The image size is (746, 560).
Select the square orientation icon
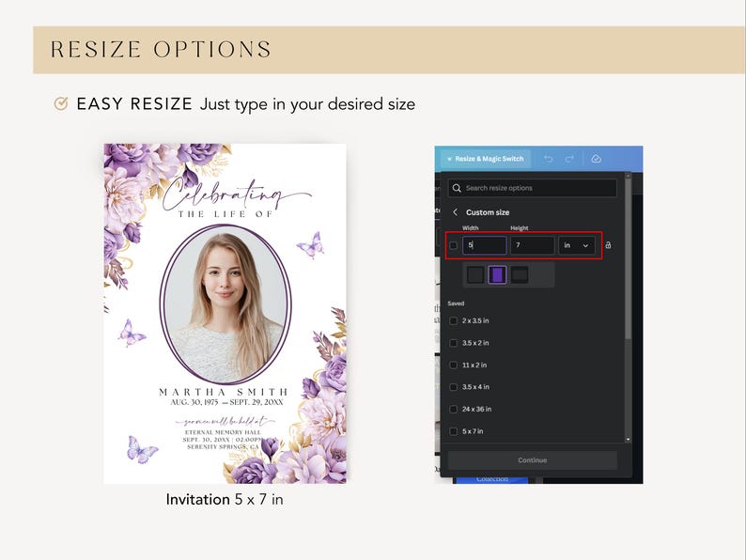pos(475,275)
